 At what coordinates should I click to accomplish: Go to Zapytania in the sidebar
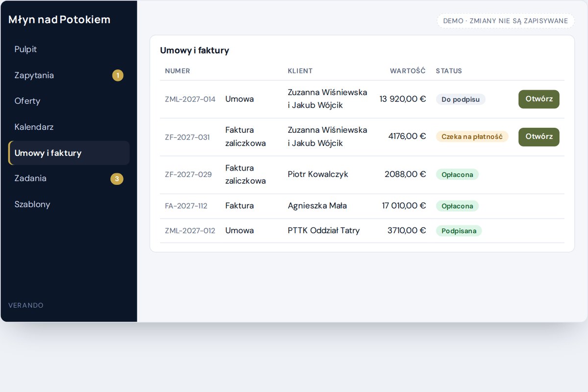coord(69,75)
